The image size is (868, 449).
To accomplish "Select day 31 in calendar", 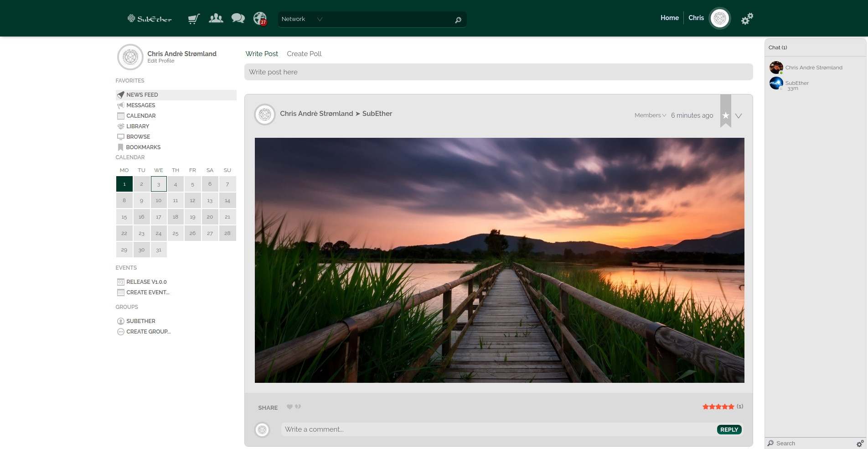I will coord(159,250).
